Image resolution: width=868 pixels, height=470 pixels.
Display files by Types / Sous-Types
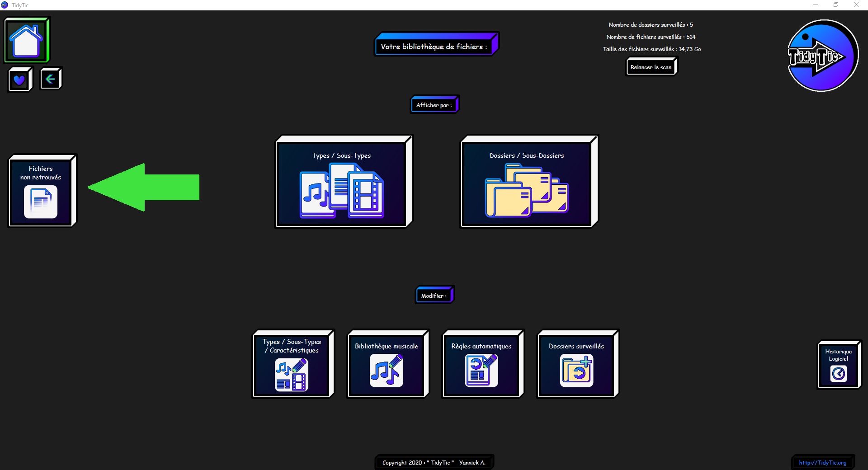click(x=344, y=182)
